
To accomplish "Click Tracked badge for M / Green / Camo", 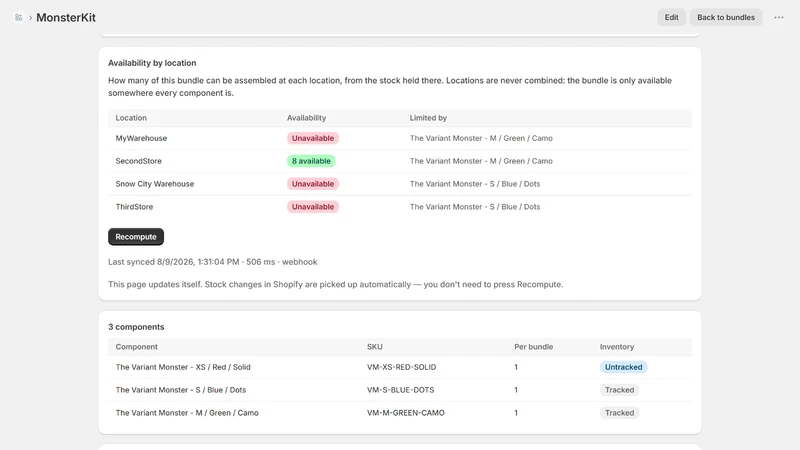I will [619, 413].
